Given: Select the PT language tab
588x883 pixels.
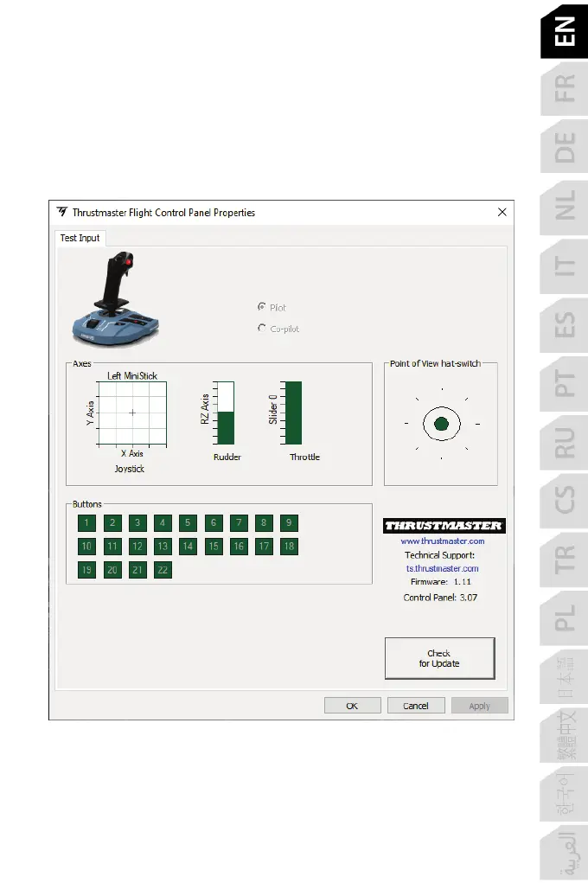Looking at the screenshot, I should 564,383.
